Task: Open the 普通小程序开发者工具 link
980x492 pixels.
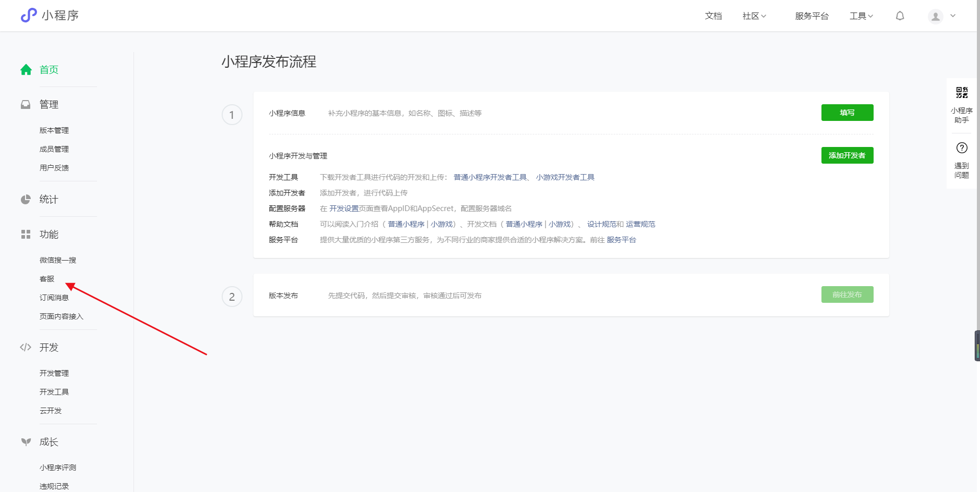Action: [490, 177]
